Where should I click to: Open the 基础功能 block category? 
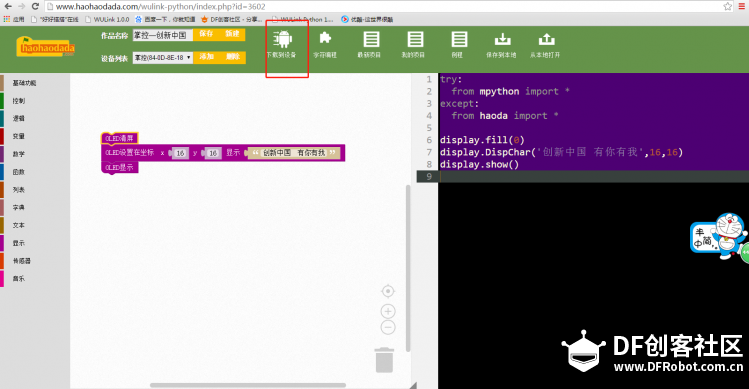(x=24, y=83)
